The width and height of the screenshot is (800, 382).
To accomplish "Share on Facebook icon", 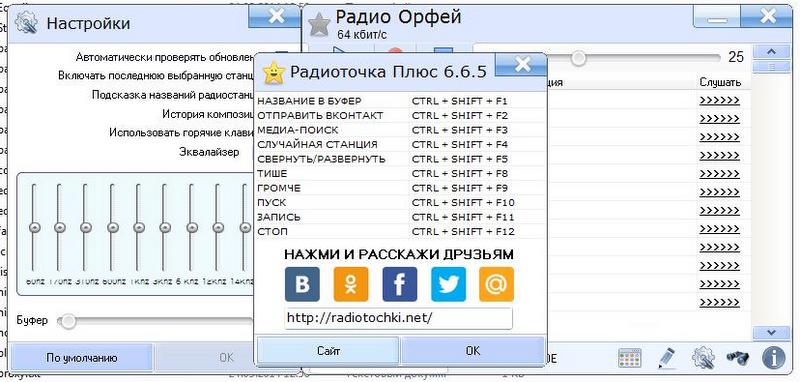I will click(399, 284).
